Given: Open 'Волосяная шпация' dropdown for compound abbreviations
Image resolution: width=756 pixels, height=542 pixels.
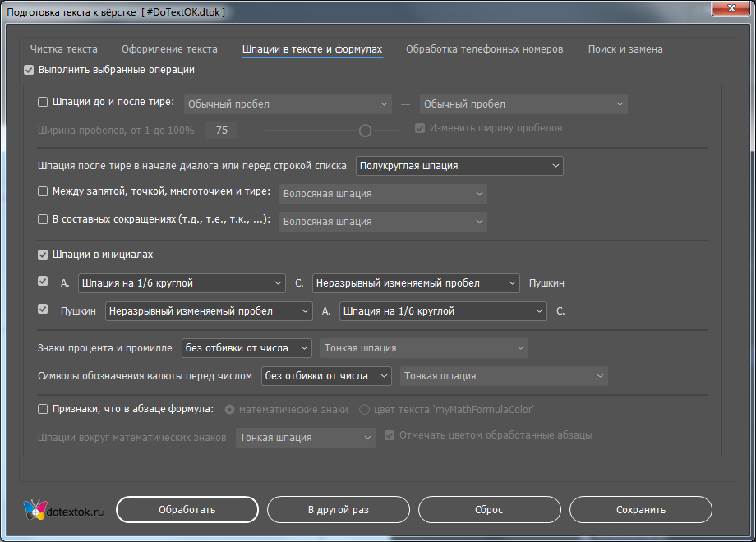Looking at the screenshot, I should point(383,222).
